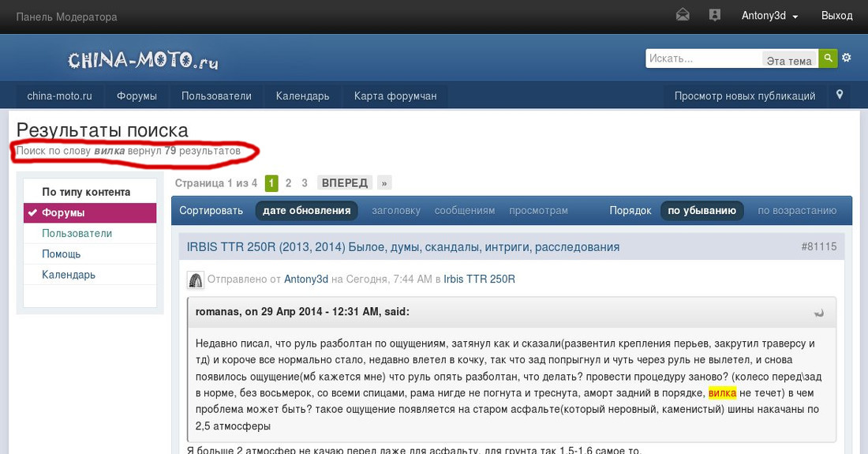This screenshot has height=454, width=868.
Task: Select Форумы content type filter
Action: (x=90, y=212)
